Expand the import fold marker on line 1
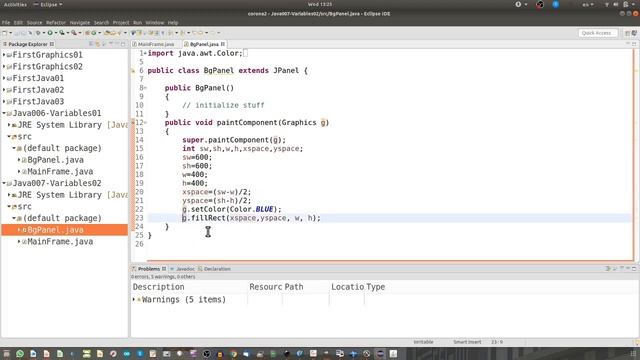This screenshot has height=360, width=640. pyautogui.click(x=145, y=53)
